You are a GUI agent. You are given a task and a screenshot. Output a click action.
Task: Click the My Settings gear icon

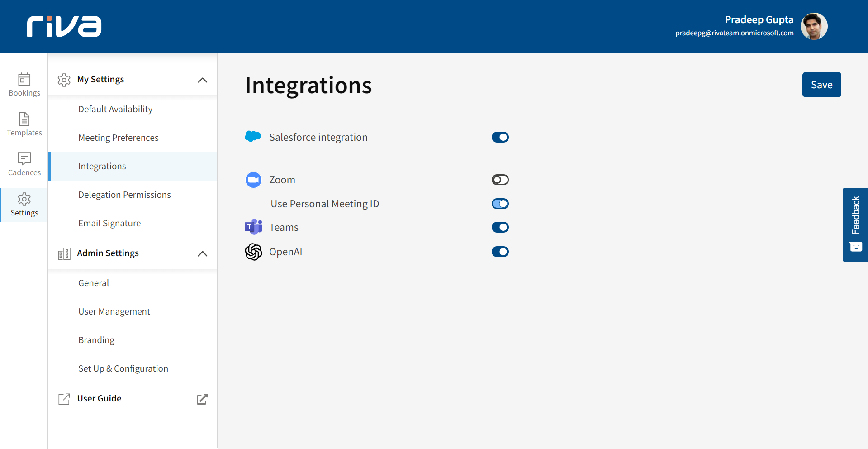64,80
